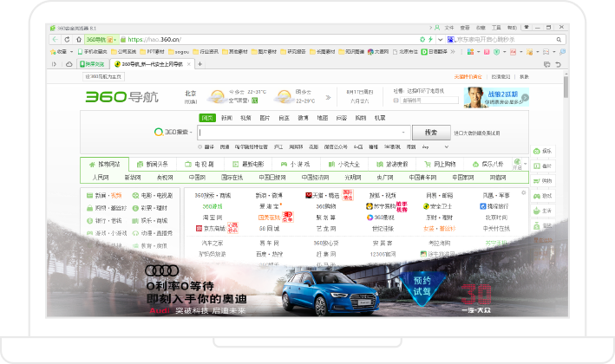Show more weather with the double chevron
Image resolution: width=615 pixels, height=364 pixels.
328,97
